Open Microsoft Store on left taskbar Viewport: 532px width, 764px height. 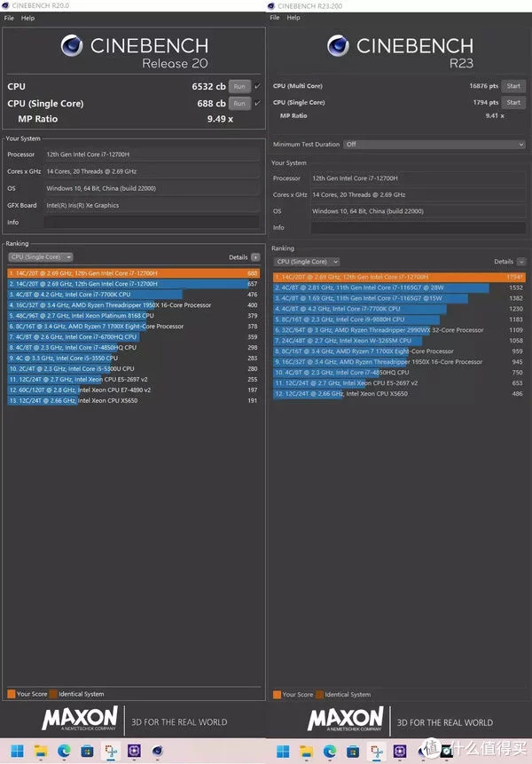coord(87,751)
